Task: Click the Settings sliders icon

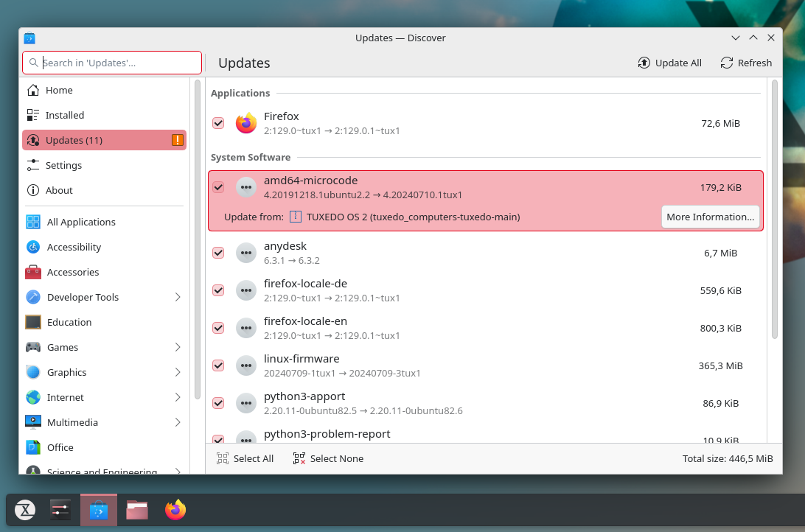Action: (33, 165)
